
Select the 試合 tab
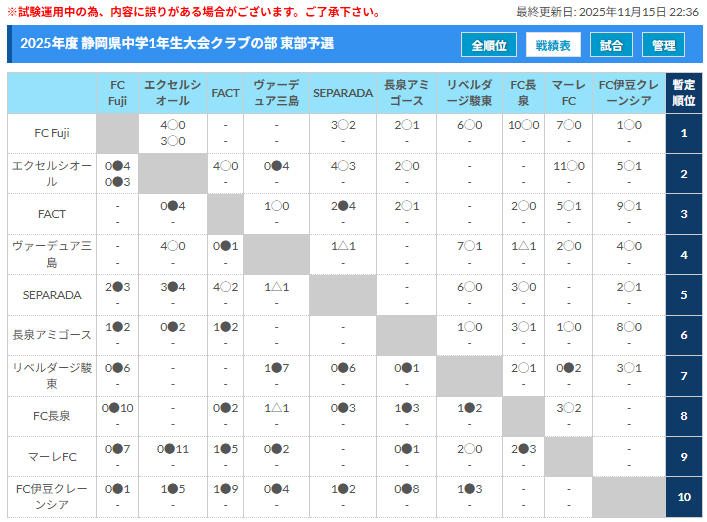tap(611, 45)
